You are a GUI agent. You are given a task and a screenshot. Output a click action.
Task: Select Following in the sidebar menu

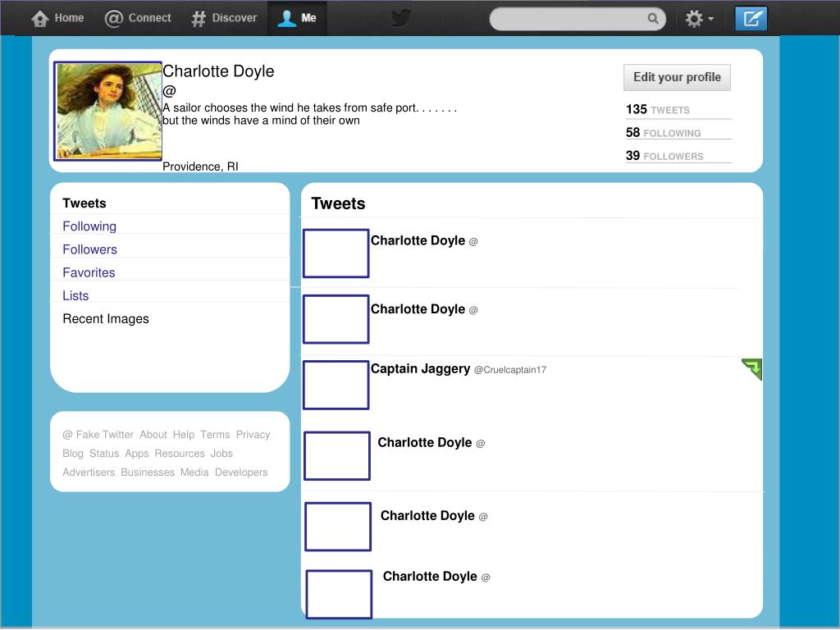click(89, 226)
